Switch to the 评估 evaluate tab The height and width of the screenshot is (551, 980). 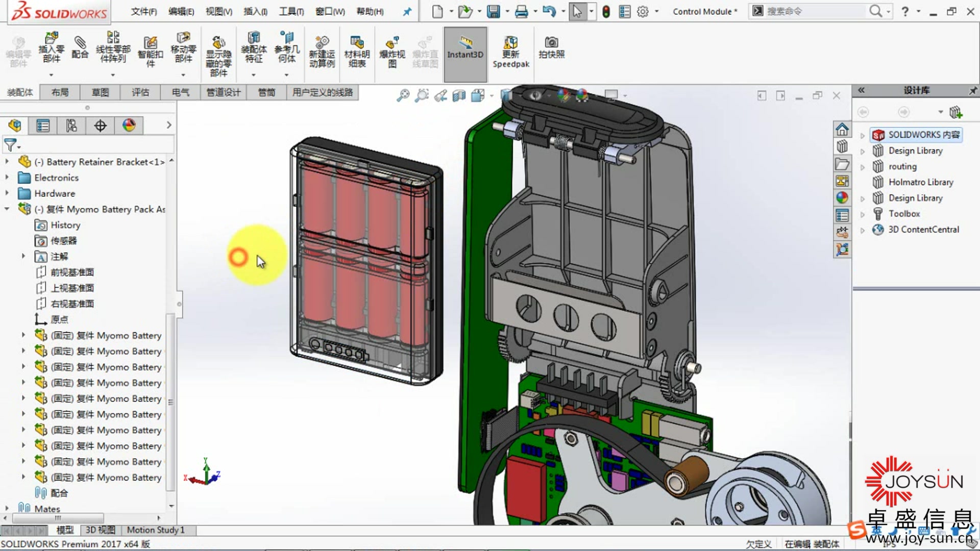click(140, 92)
